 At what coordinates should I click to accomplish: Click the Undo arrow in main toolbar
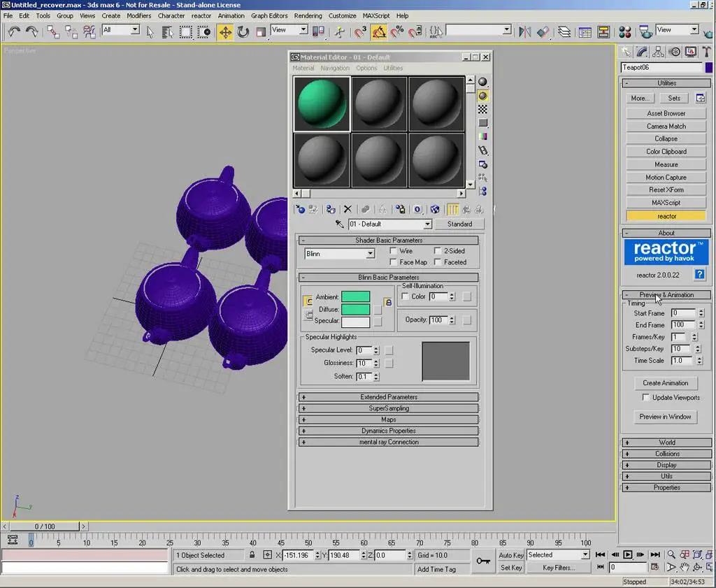click(x=14, y=31)
